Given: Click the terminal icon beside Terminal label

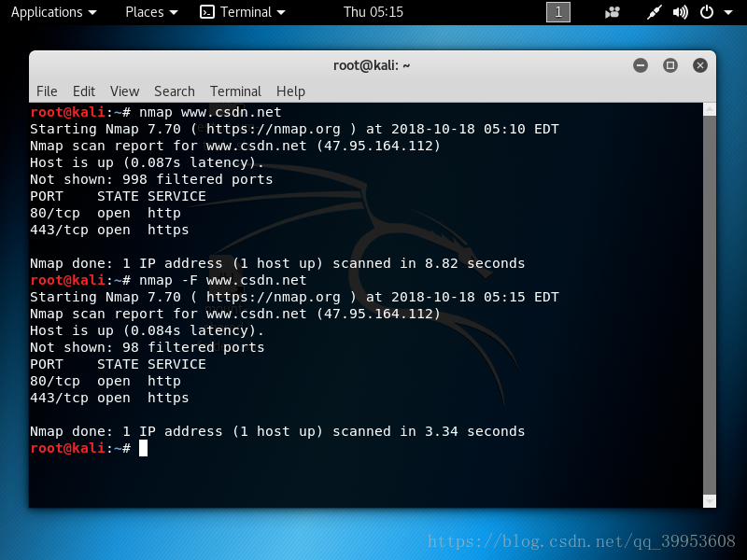Looking at the screenshot, I should coord(206,12).
